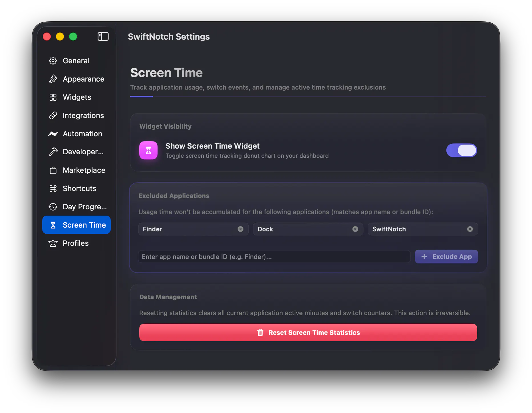Focus the app name or bundle ID field
532x413 pixels.
coord(274,257)
